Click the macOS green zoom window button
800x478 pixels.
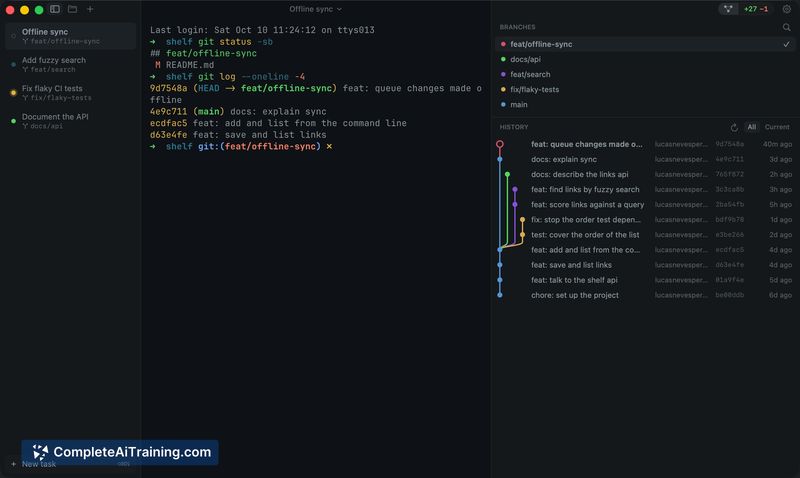39,10
